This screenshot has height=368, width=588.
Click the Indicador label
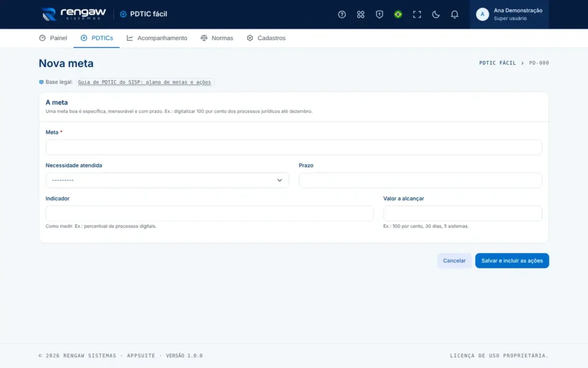click(x=57, y=198)
